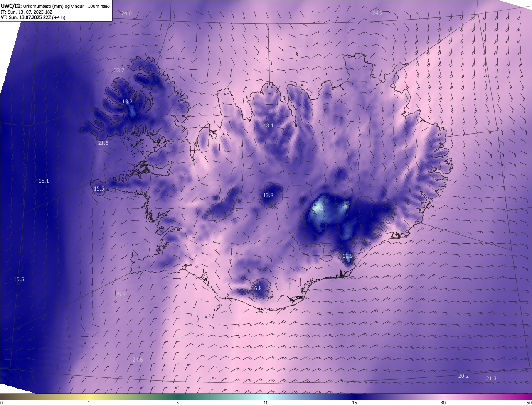Click the 18.1 value label
Screen dimensions: 532x406
point(268,126)
